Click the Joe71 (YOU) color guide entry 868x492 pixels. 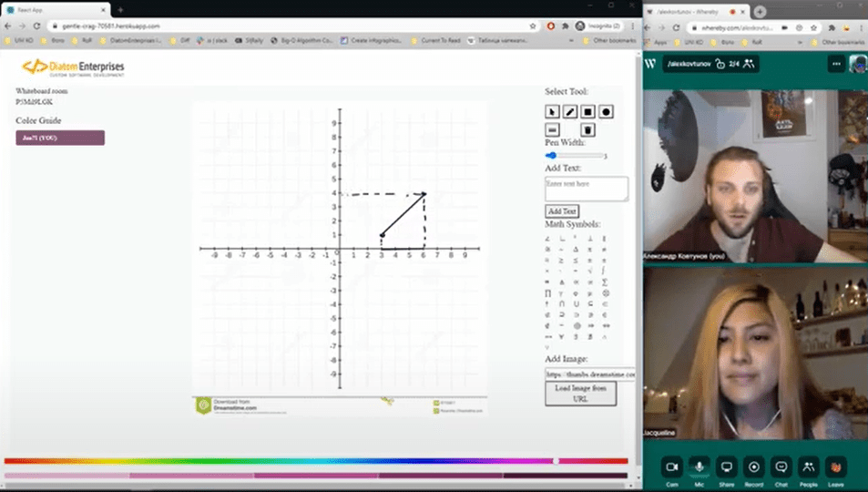(60, 138)
